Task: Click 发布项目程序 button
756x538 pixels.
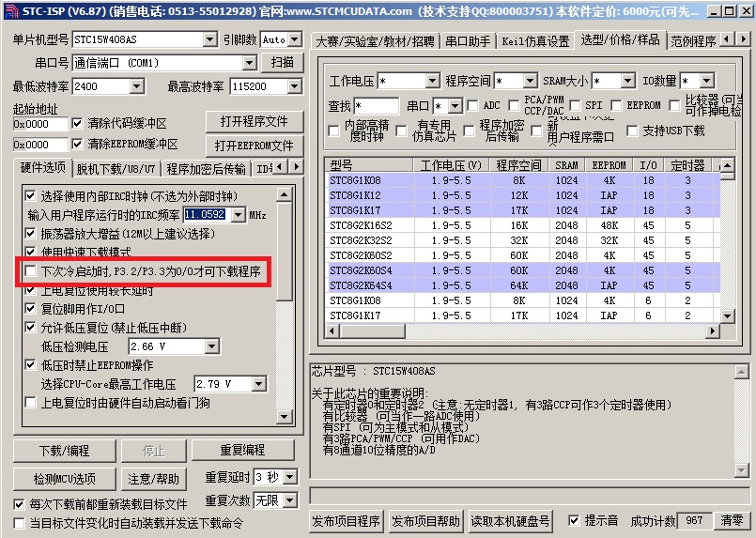Action: point(346,521)
